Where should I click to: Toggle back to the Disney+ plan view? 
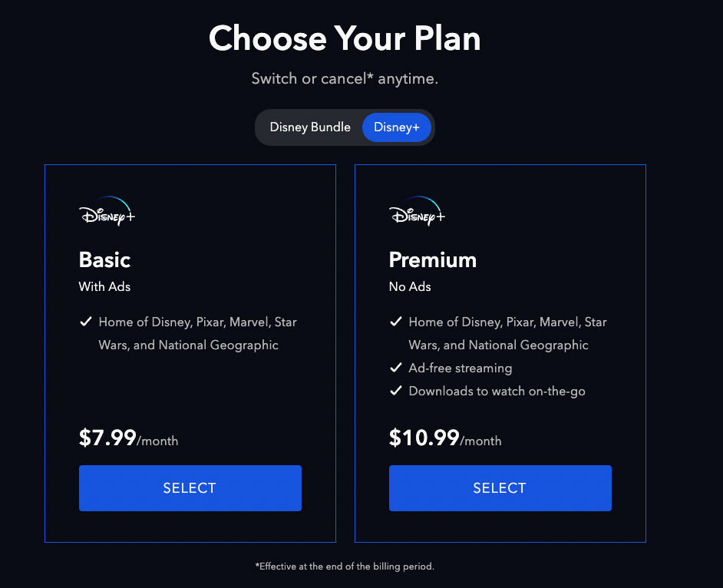click(x=396, y=127)
